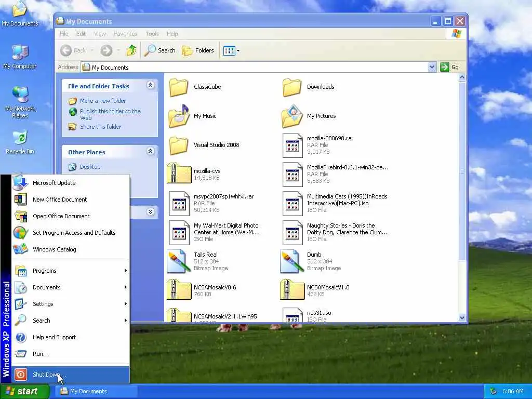Expand the Documents submenu in Start menu

[x=71, y=287]
